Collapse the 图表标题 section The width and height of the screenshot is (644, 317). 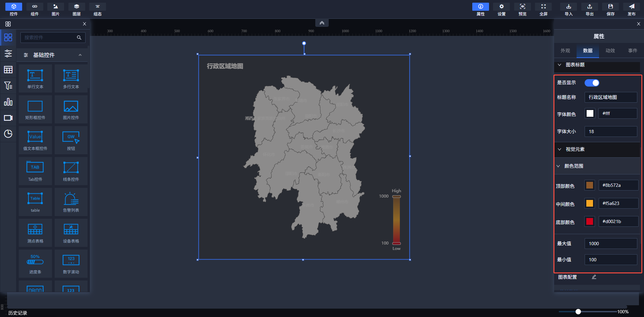[x=559, y=65]
